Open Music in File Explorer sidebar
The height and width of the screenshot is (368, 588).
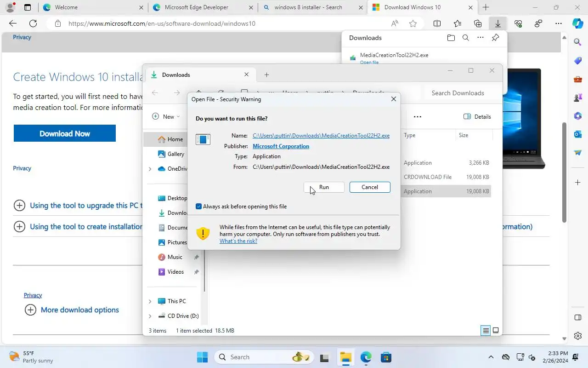175,257
